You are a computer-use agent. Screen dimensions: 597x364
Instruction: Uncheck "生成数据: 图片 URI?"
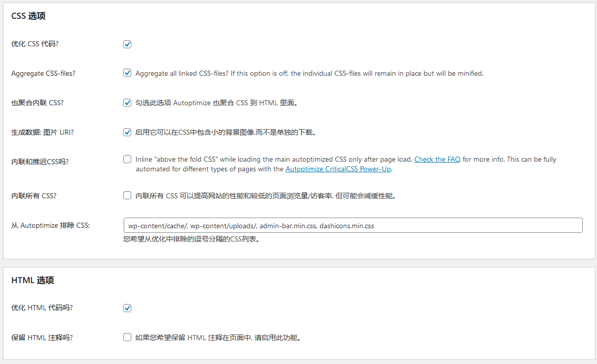point(127,132)
